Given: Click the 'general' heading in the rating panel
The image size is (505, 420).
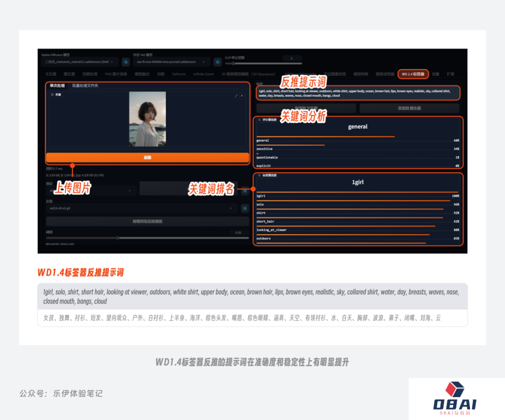Looking at the screenshot, I should pos(358,127).
